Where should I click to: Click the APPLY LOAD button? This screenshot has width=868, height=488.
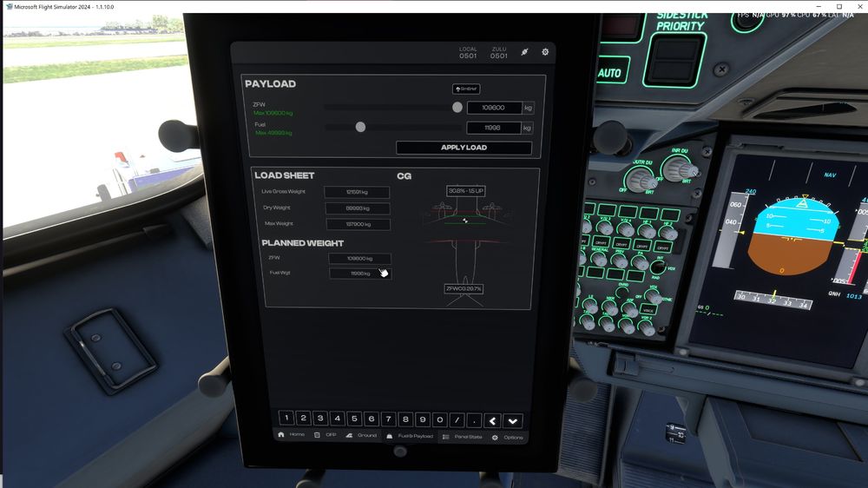[464, 148]
